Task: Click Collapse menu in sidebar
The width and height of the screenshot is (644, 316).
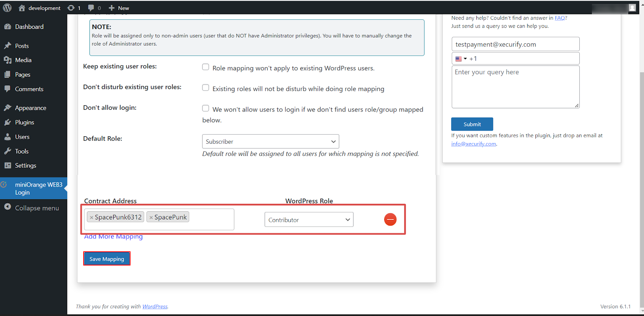Action: pos(34,208)
